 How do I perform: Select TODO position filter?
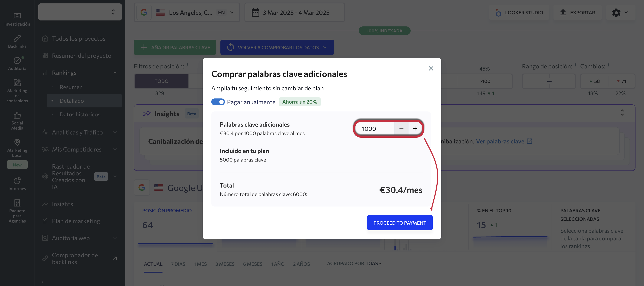[161, 81]
